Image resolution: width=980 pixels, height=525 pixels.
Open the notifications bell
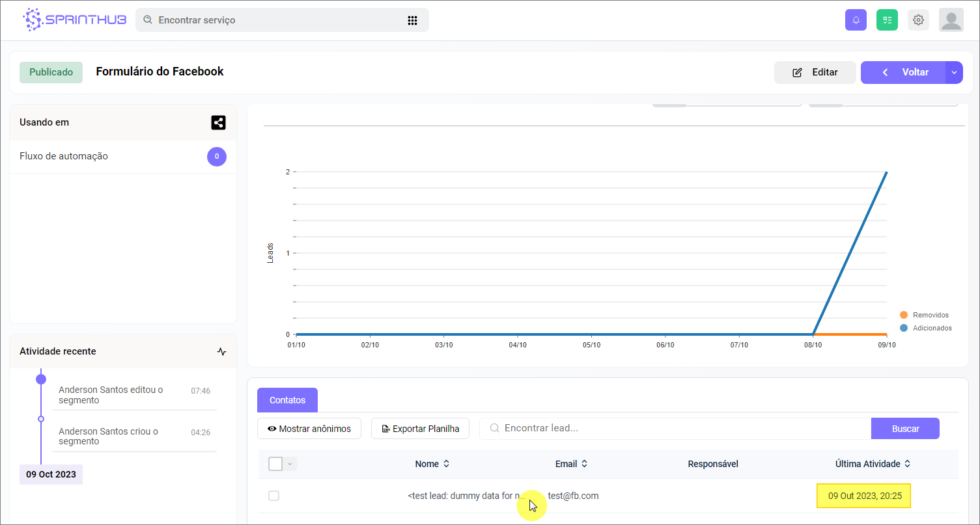point(856,20)
